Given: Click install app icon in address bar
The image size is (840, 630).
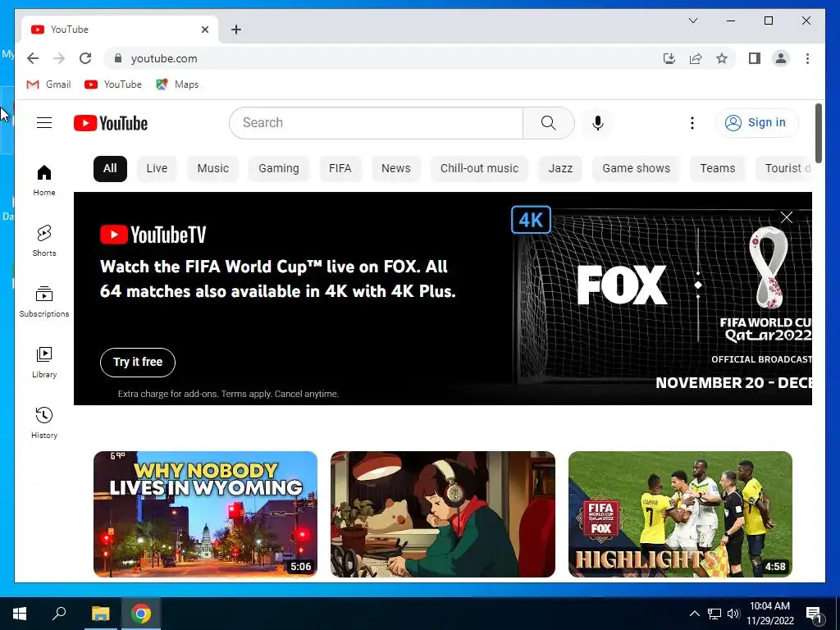Looking at the screenshot, I should [669, 58].
